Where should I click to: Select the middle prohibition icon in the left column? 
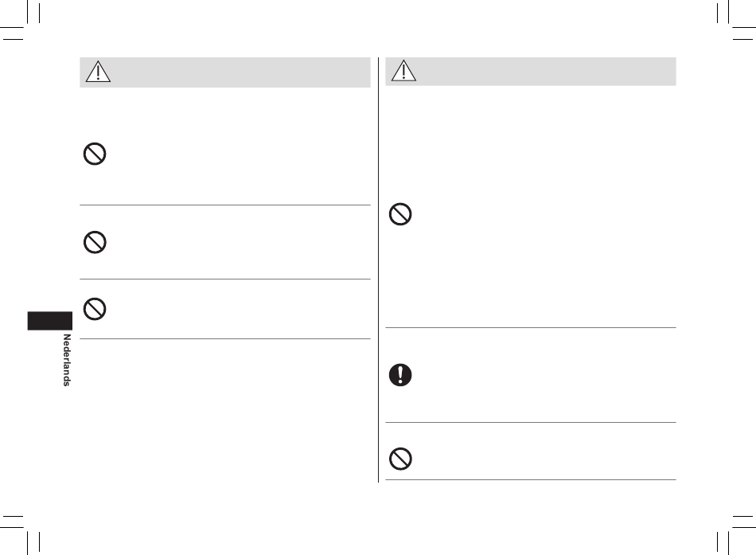click(95, 242)
